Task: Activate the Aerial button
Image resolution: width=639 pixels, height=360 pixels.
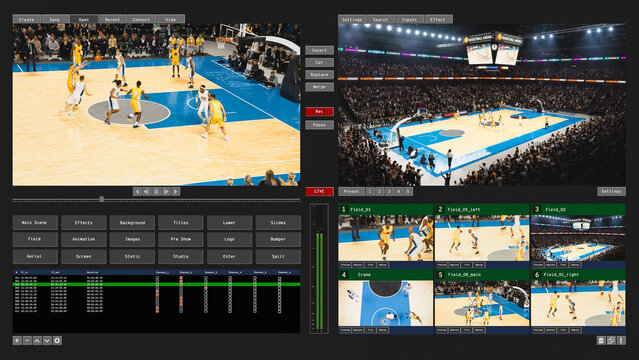Action: pos(35,256)
